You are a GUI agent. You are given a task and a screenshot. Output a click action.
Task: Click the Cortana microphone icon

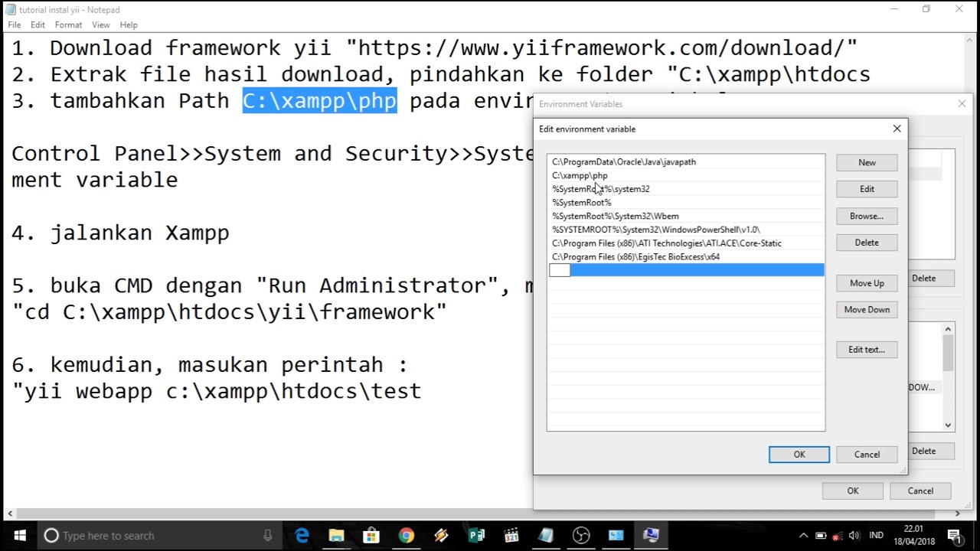(268, 536)
